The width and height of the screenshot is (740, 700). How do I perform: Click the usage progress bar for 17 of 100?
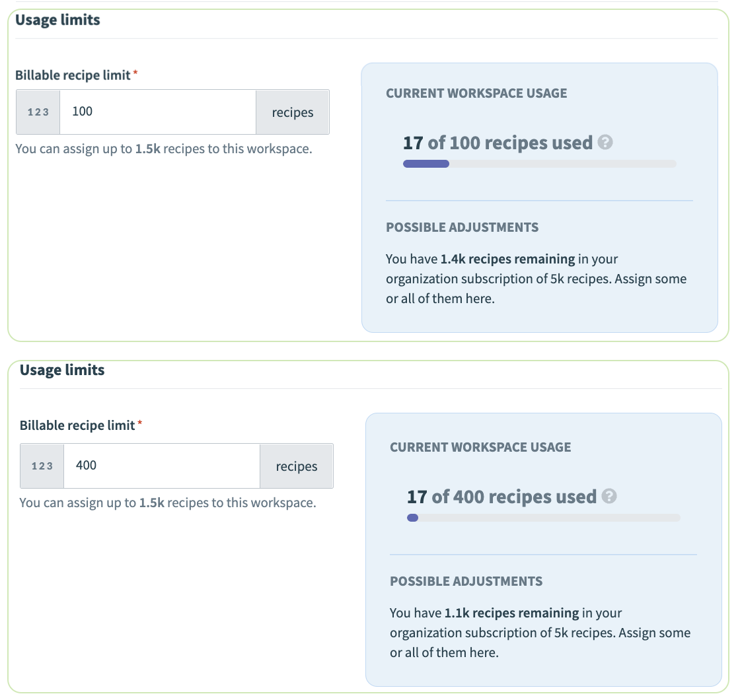[x=539, y=164]
